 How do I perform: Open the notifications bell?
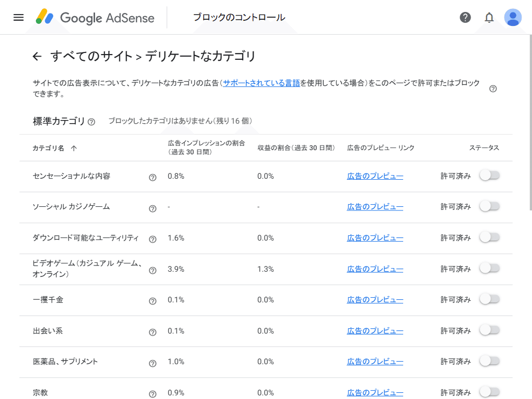pos(489,17)
